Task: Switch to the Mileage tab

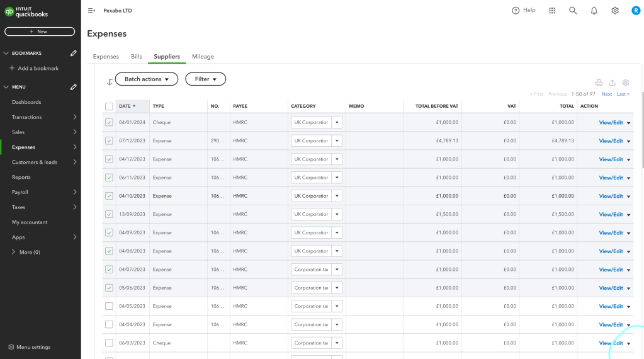Action: coord(203,57)
